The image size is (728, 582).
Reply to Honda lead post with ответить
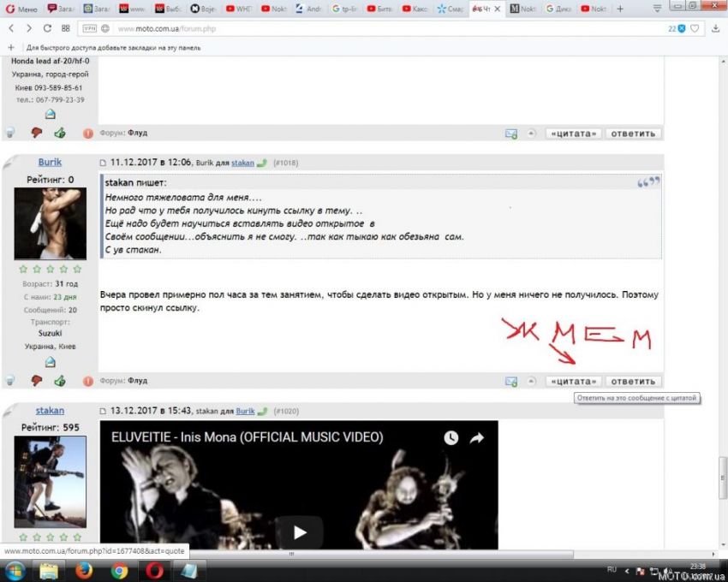coord(633,134)
